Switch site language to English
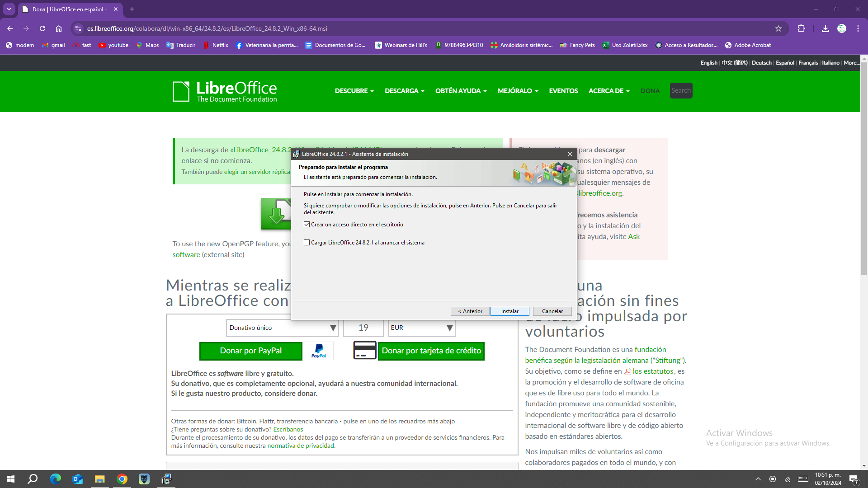The width and height of the screenshot is (868, 488). pyautogui.click(x=709, y=63)
